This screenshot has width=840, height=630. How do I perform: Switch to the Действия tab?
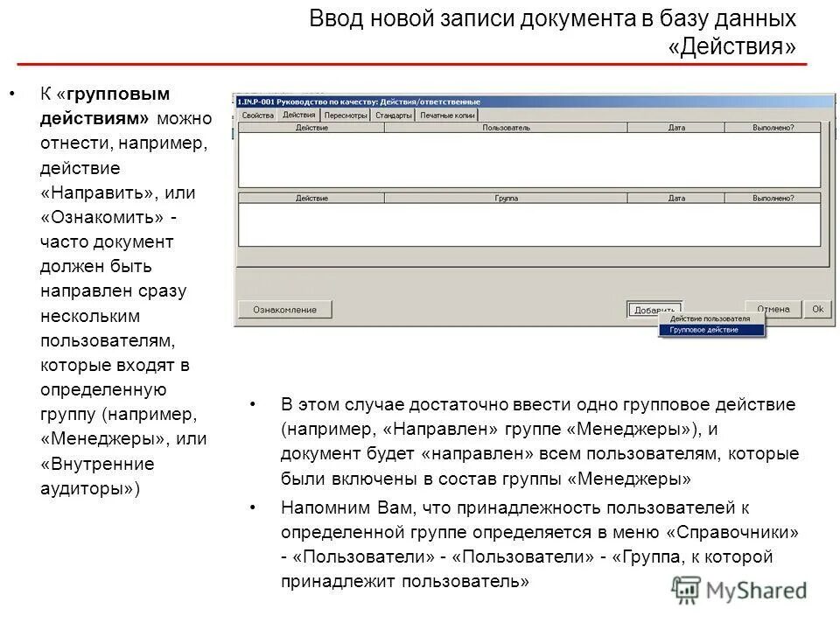click(299, 115)
